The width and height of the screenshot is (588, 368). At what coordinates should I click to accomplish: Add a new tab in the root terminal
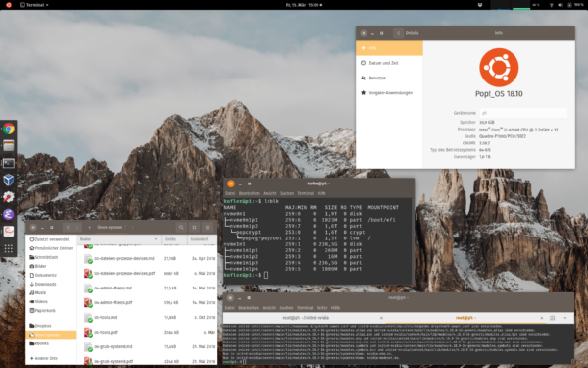pos(553,318)
